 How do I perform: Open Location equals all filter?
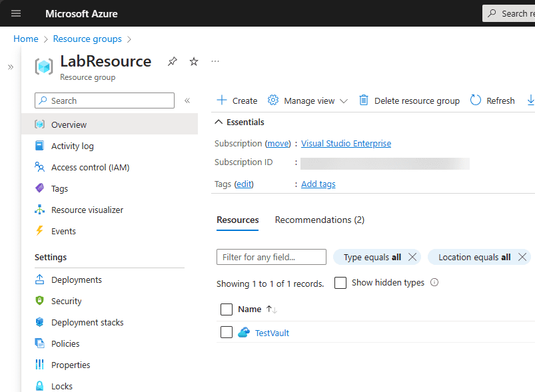(474, 257)
